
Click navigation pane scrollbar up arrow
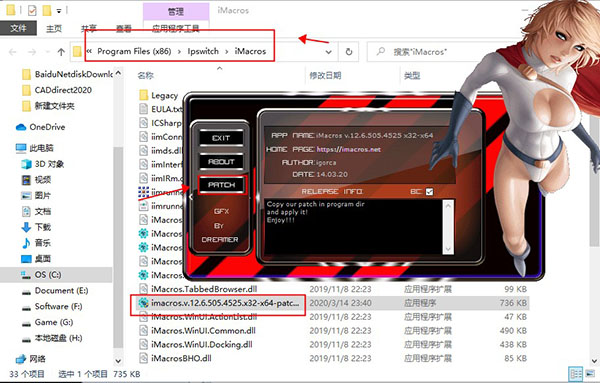tap(118, 73)
